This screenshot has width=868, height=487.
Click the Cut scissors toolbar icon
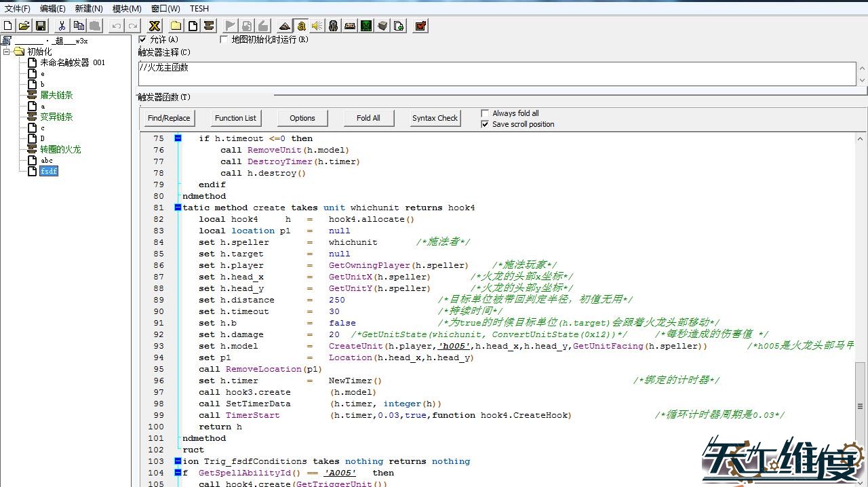62,26
